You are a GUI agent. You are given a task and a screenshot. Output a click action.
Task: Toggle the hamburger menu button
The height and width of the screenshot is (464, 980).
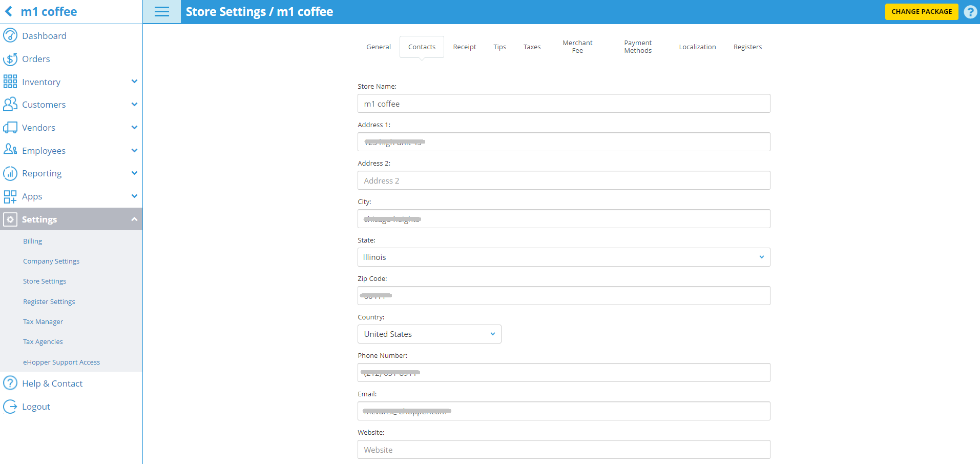tap(162, 12)
